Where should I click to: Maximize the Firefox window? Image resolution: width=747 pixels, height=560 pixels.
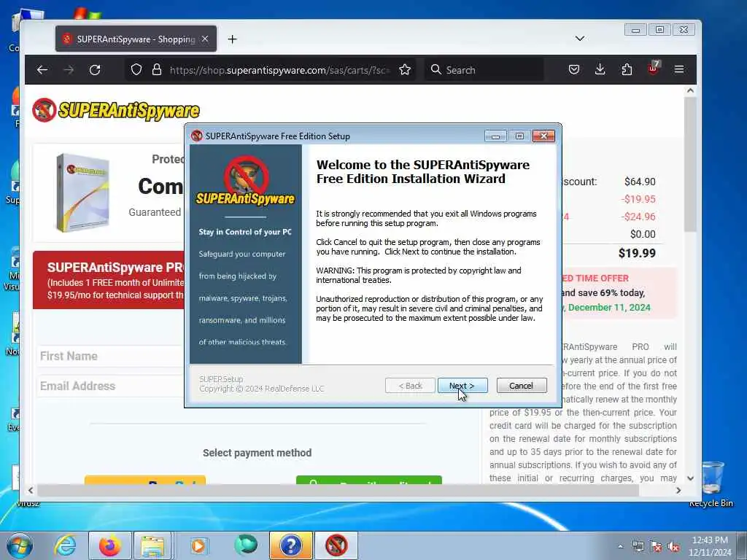[659, 29]
